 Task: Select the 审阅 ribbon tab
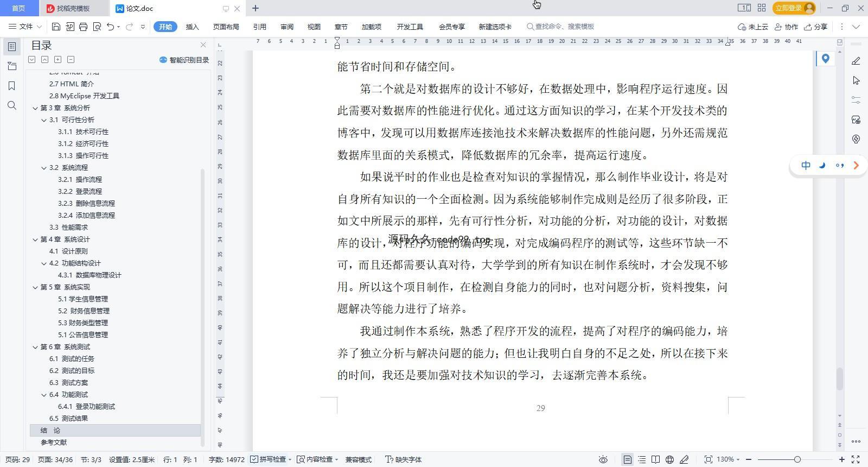[x=287, y=27]
